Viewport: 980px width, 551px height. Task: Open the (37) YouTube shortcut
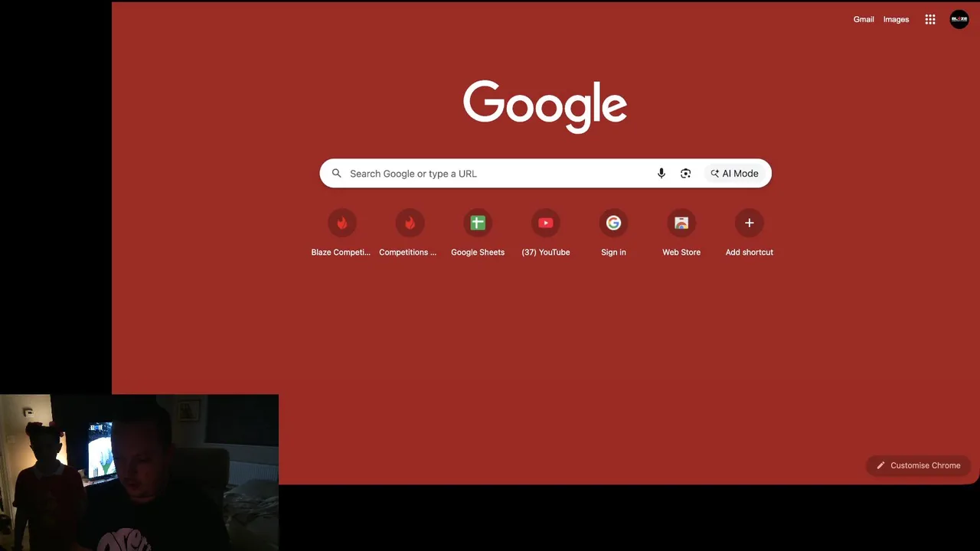(x=546, y=233)
